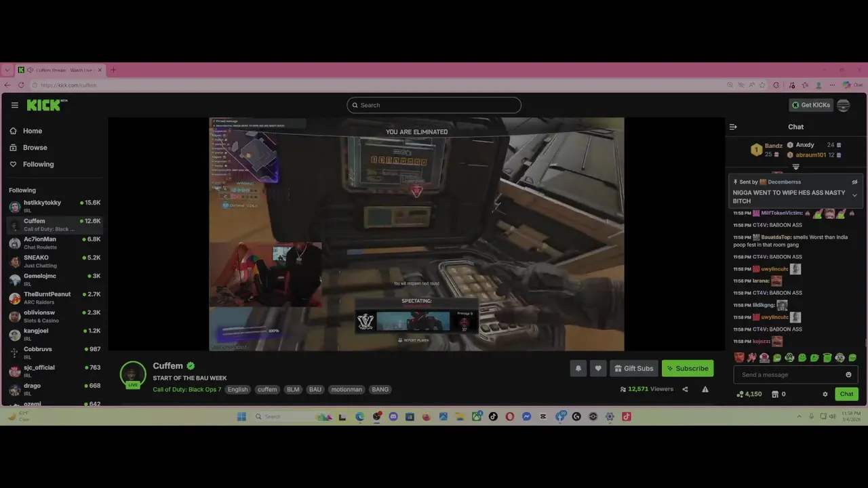Open Gemelojmc channel from sidebar
868x488 pixels.
[x=54, y=279]
